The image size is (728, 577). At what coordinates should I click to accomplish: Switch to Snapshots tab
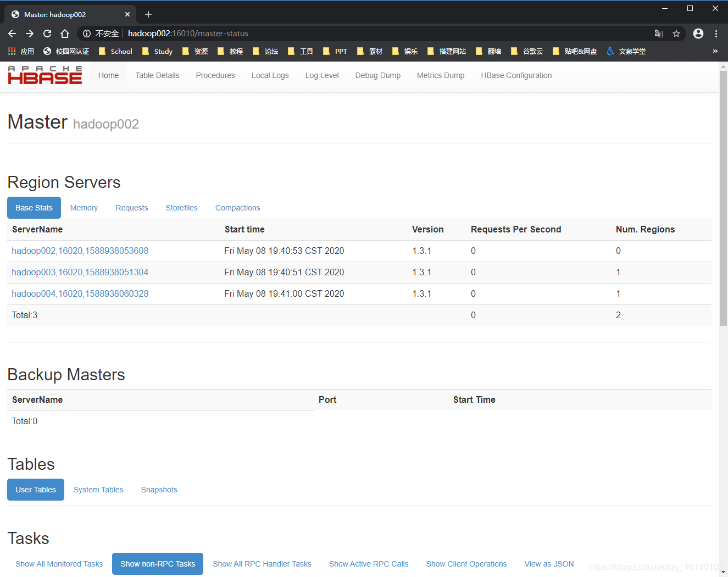click(x=159, y=490)
